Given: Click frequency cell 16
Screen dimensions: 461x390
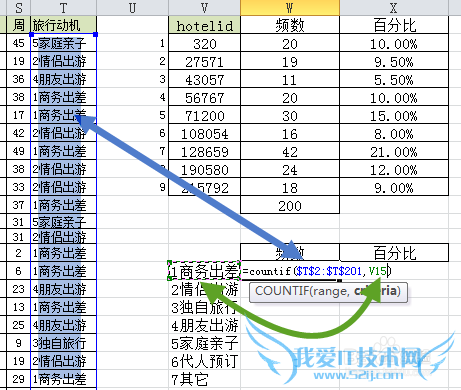Looking at the screenshot, I should pos(290,133).
